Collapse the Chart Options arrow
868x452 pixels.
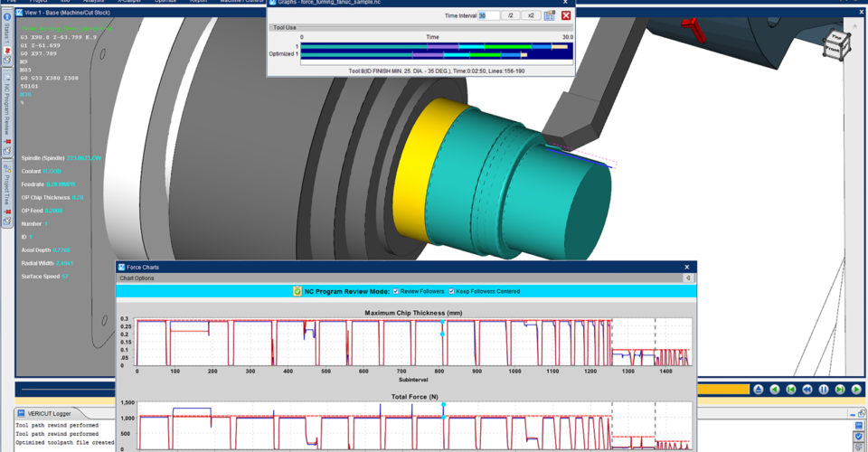(x=688, y=278)
